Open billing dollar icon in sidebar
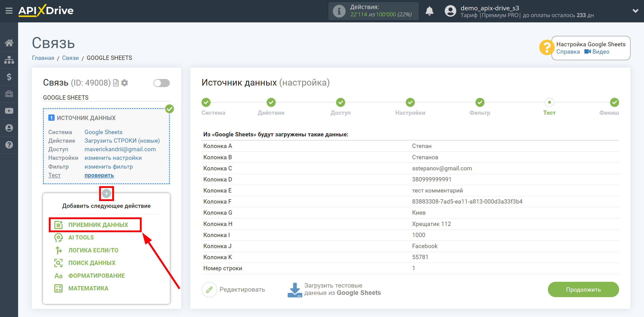 (9, 77)
